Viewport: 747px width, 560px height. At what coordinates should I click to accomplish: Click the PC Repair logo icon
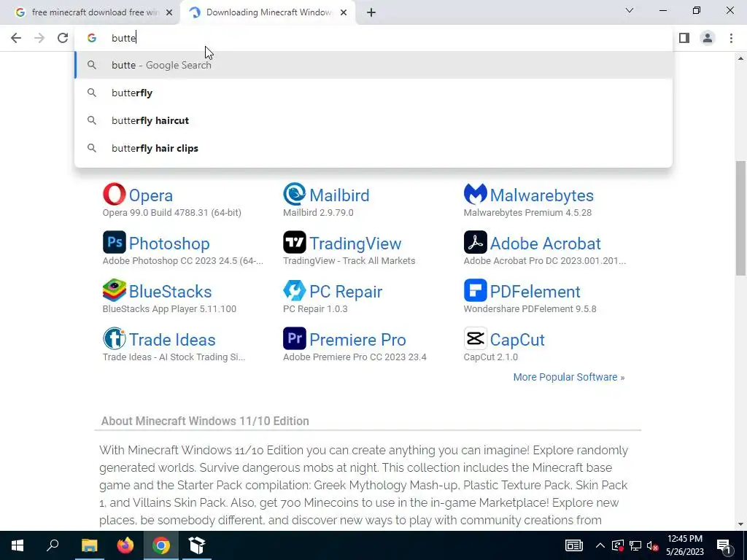[x=295, y=290]
